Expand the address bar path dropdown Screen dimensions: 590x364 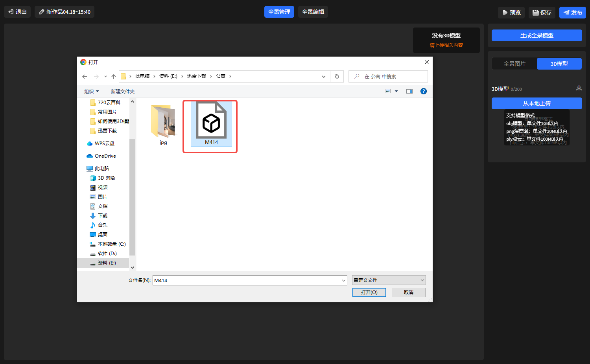pyautogui.click(x=324, y=77)
